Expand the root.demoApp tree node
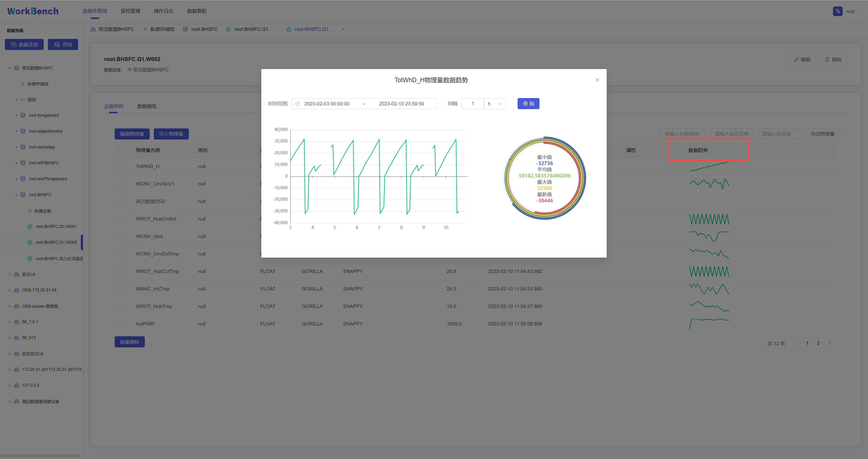The image size is (868, 459). (17, 147)
